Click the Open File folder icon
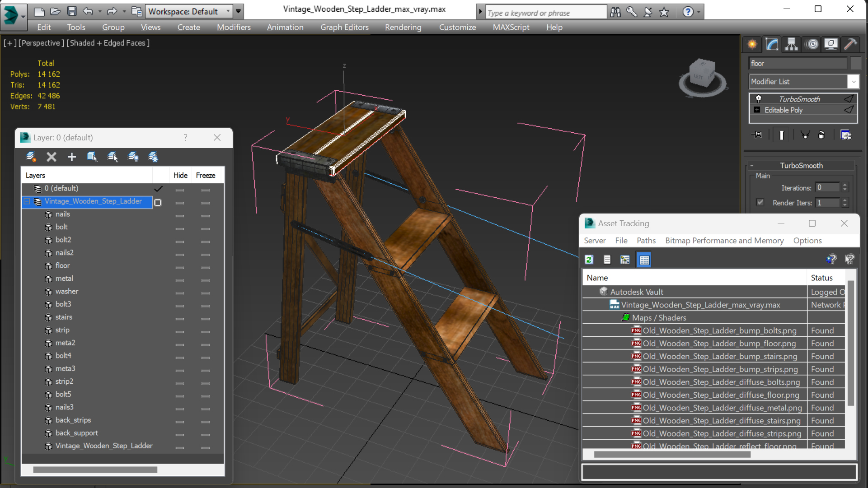868x488 pixels. pos(55,11)
